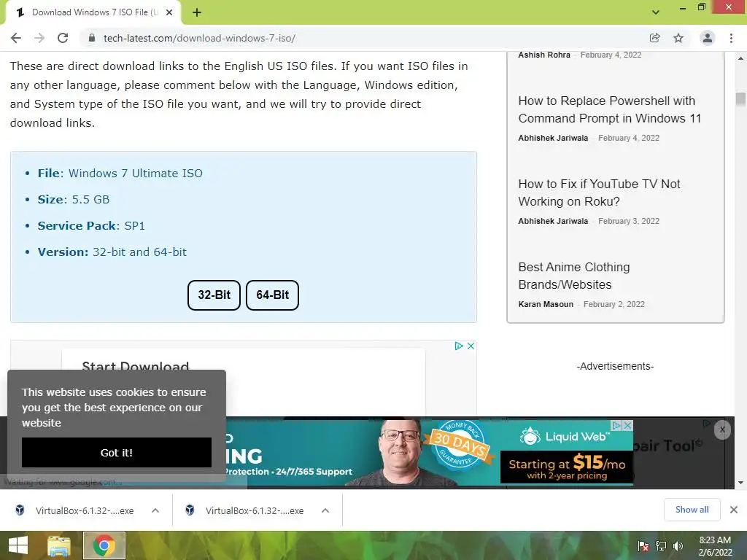Click the Liquid Web banner advertisement
Viewport: 747px width, 560px height.
(x=429, y=452)
